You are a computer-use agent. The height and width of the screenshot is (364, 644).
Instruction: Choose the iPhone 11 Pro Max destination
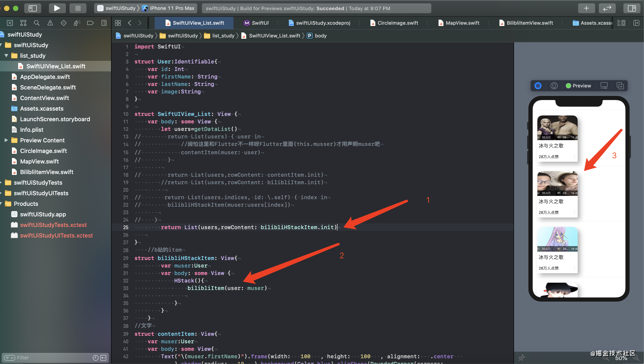coord(168,8)
